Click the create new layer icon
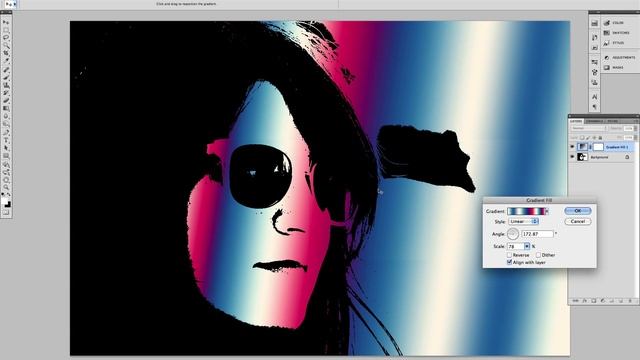The height and width of the screenshot is (360, 640). point(621,301)
